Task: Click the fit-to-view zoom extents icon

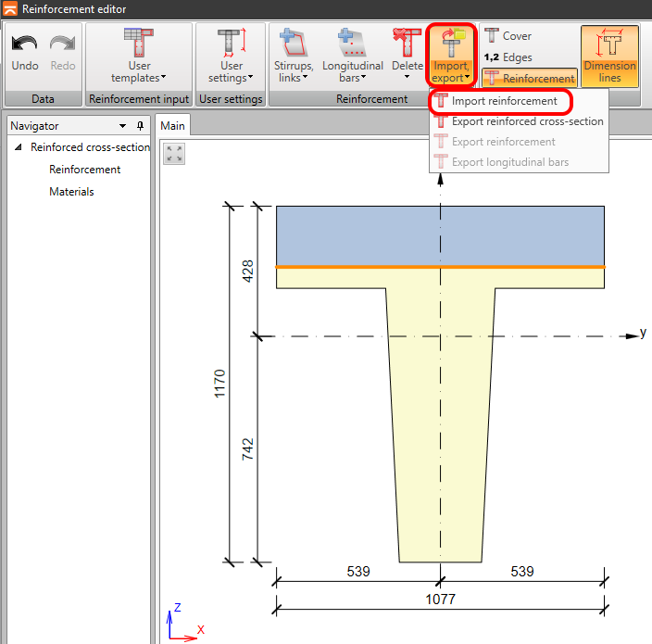Action: [x=174, y=154]
